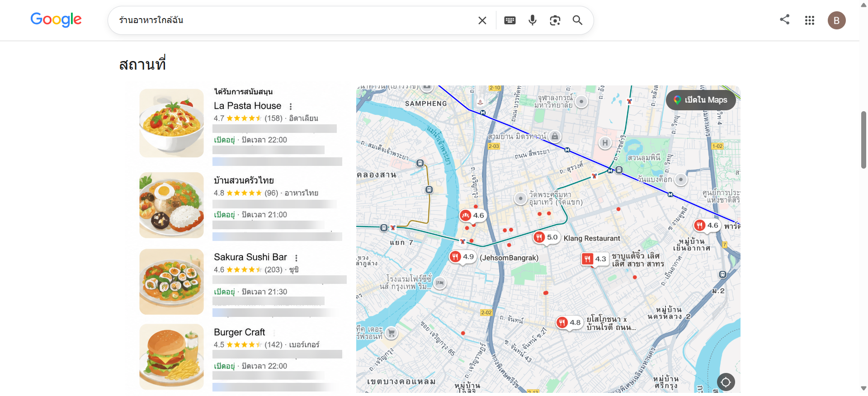
Task: Click the Klang Restaurant map label
Action: [592, 238]
